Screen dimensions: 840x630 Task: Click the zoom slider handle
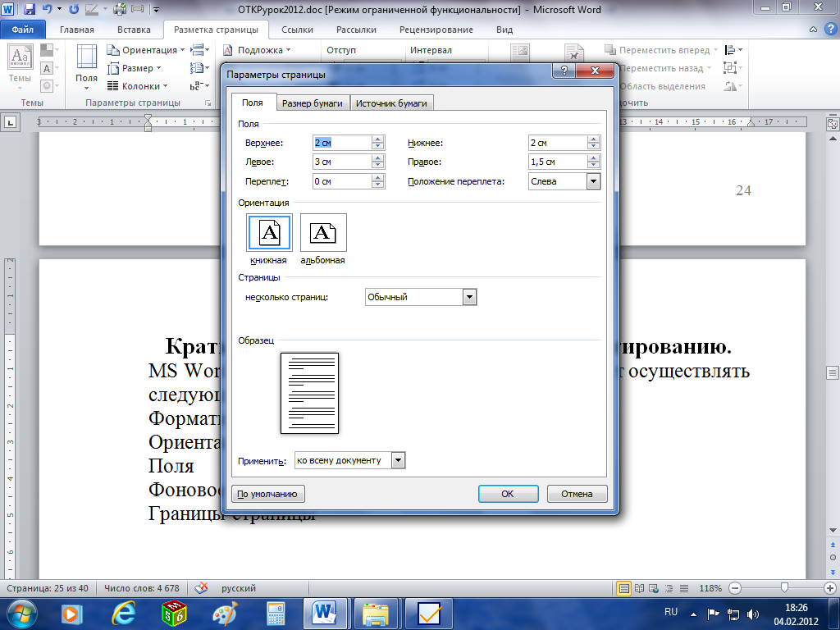coord(784,588)
